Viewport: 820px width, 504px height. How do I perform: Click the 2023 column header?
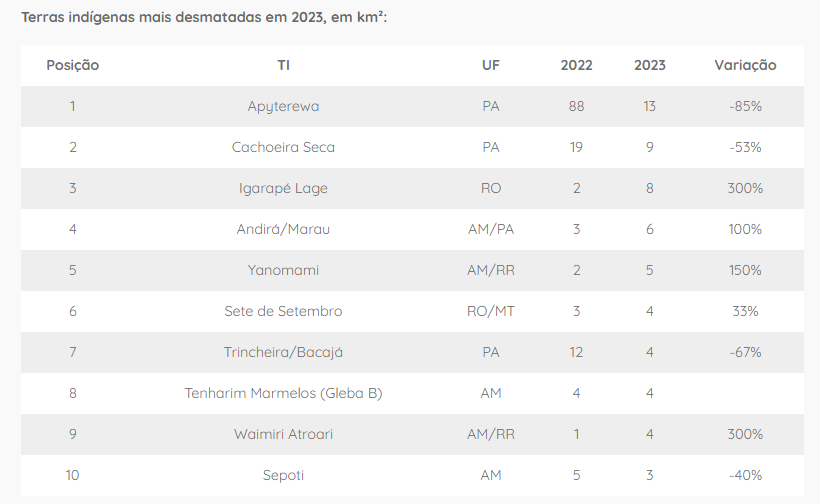(649, 65)
